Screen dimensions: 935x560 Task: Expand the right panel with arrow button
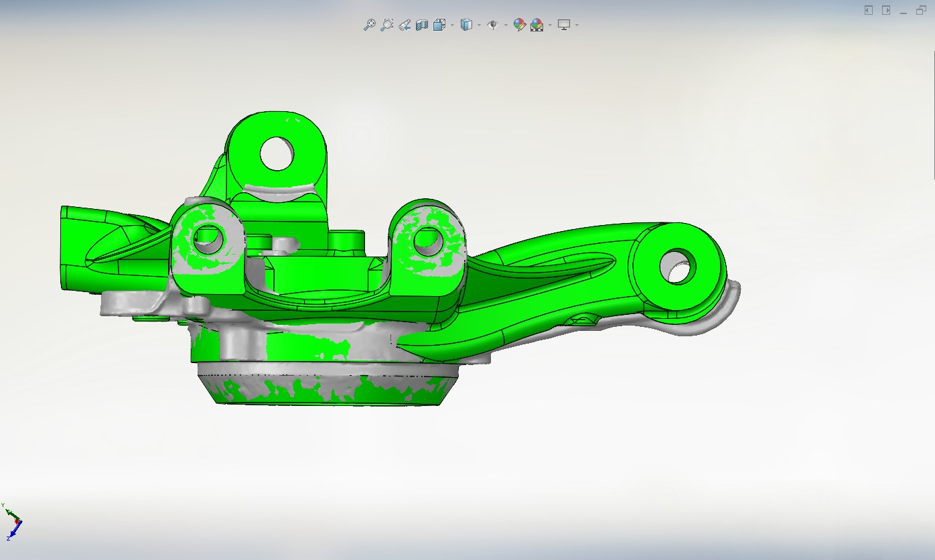click(886, 10)
